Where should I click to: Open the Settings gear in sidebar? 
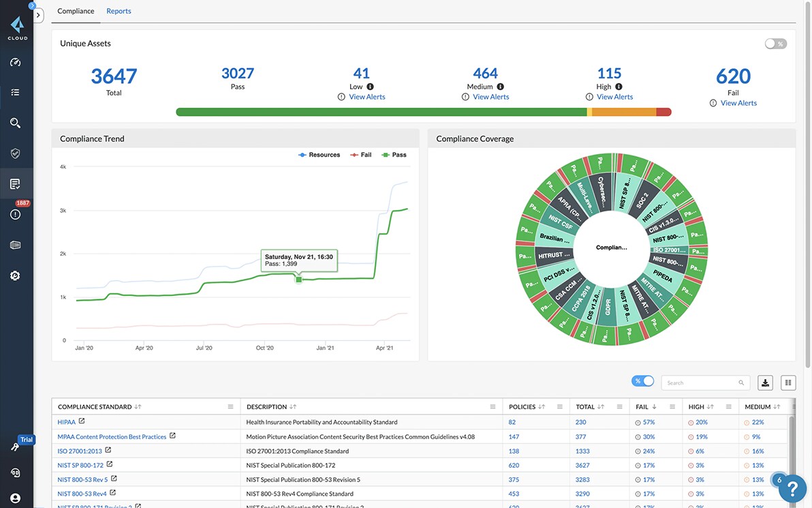point(16,275)
